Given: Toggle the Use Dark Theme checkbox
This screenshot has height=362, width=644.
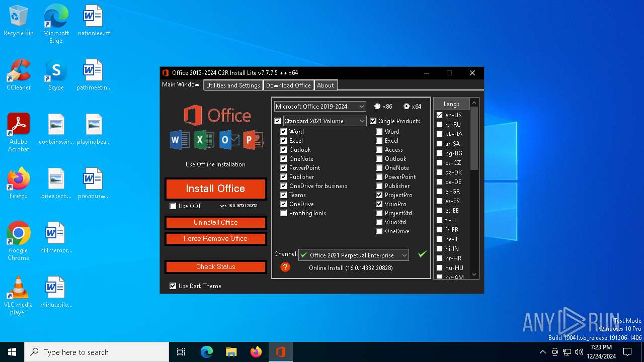Looking at the screenshot, I should [x=173, y=286].
